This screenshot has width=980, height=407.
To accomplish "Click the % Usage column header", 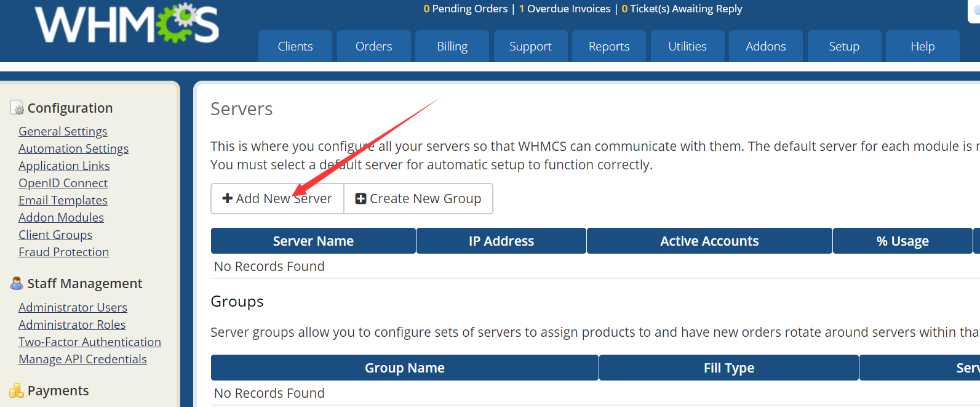I will pyautogui.click(x=902, y=241).
